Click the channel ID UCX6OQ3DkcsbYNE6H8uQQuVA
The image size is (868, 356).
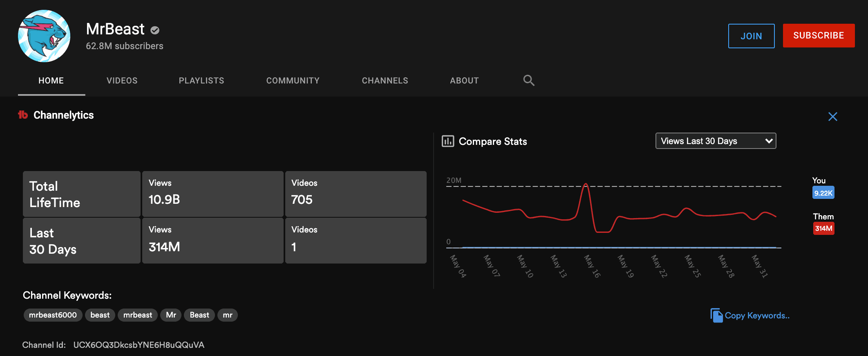[139, 345]
